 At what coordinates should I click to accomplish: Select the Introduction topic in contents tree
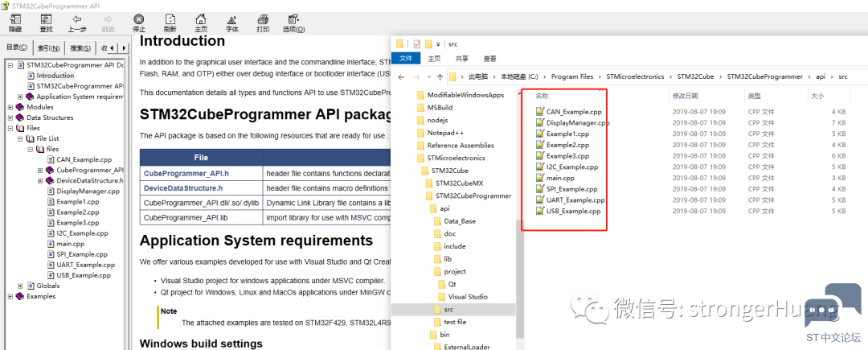click(55, 76)
